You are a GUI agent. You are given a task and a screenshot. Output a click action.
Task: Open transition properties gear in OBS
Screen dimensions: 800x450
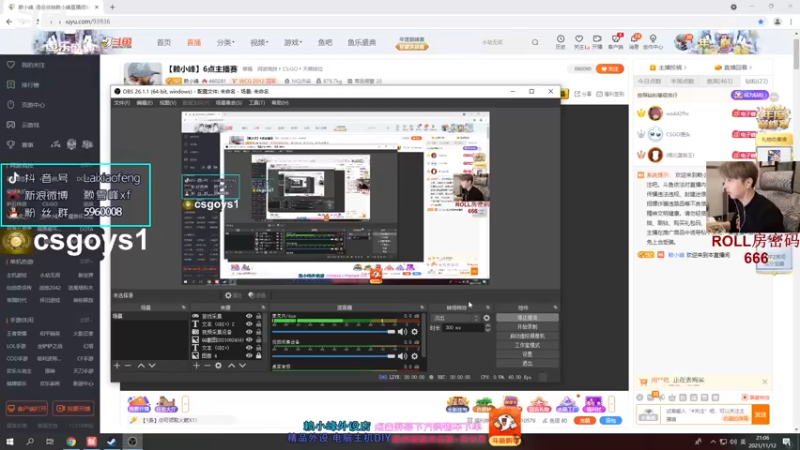pyautogui.click(x=486, y=318)
